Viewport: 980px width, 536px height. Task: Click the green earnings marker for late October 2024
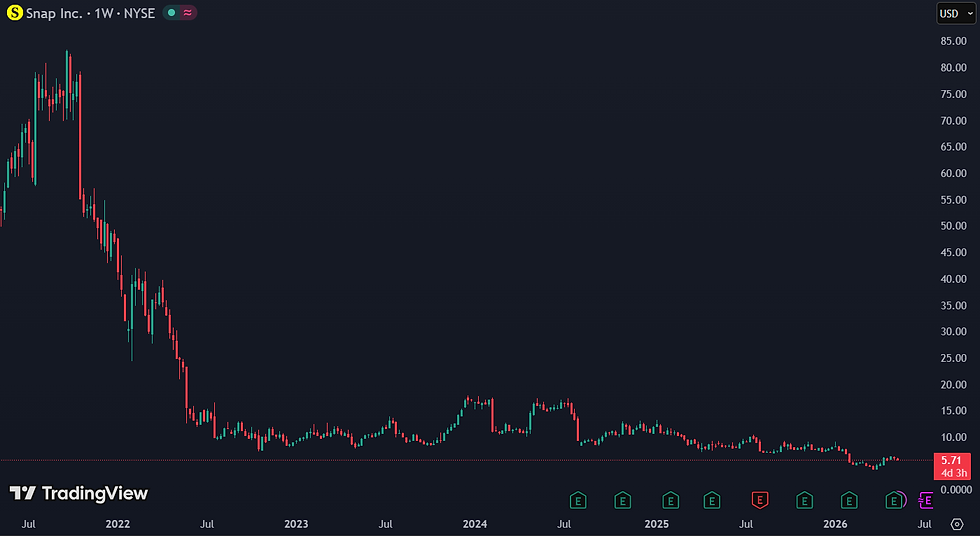pos(622,500)
